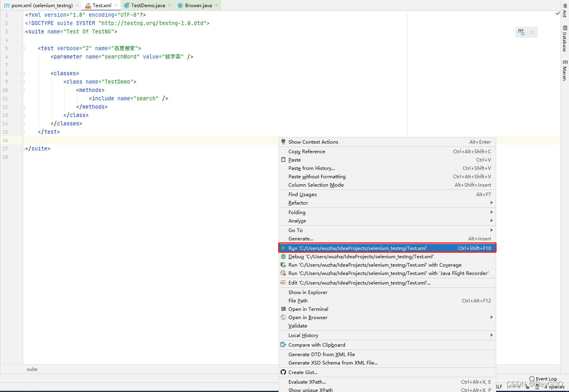Choose Validate menu item
Screen dimensions: 569x392
[x=387, y=326]
